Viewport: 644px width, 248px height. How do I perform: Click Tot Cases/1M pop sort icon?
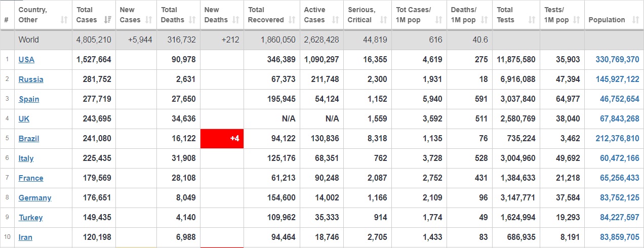[x=438, y=20]
